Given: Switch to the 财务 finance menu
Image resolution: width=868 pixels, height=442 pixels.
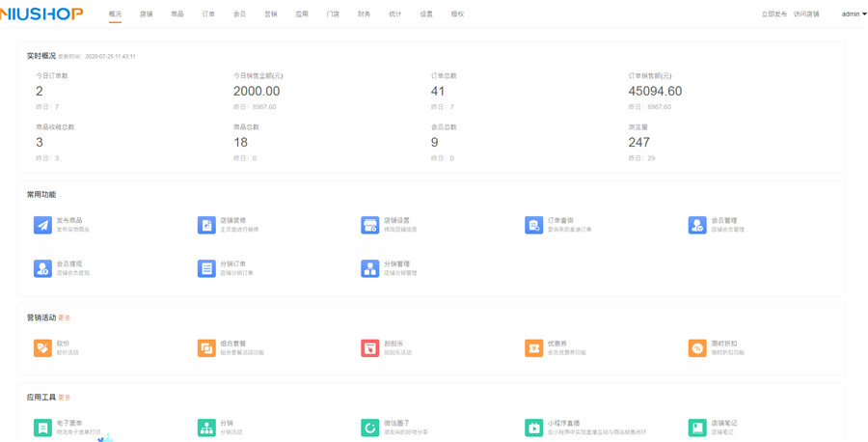Looking at the screenshot, I should (364, 14).
